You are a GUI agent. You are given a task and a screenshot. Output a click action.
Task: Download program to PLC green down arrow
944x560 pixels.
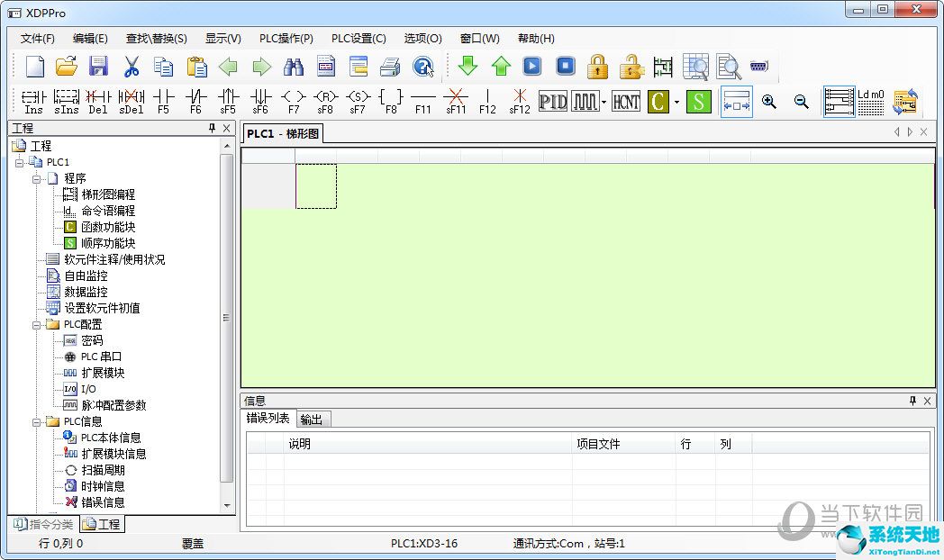click(x=467, y=66)
